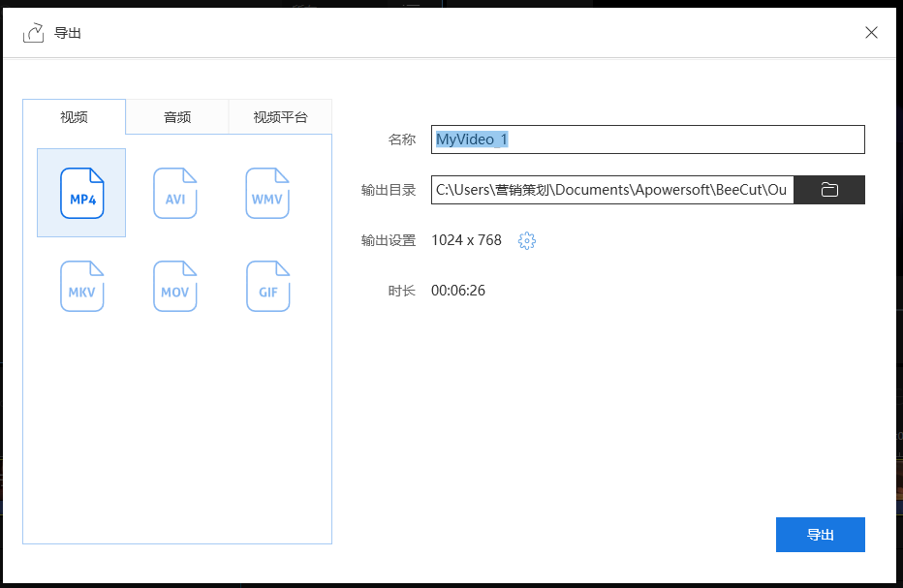Click the folder icon to browse output directory

click(829, 189)
